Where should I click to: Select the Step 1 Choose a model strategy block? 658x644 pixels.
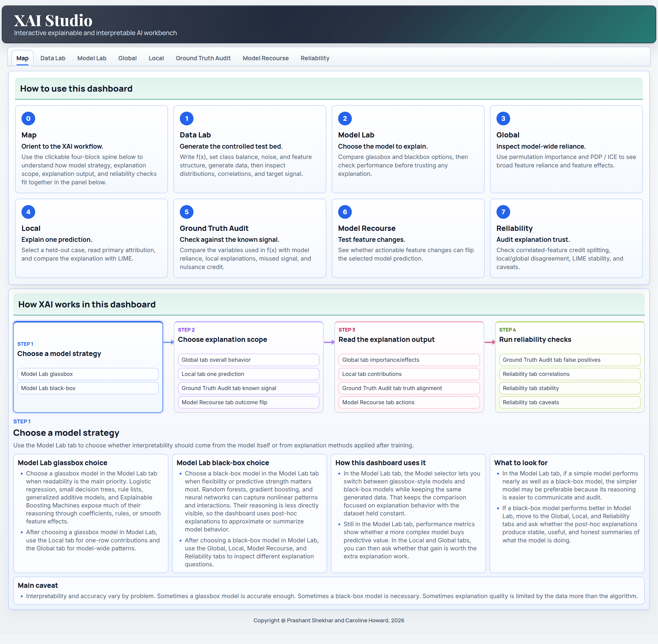[88, 367]
